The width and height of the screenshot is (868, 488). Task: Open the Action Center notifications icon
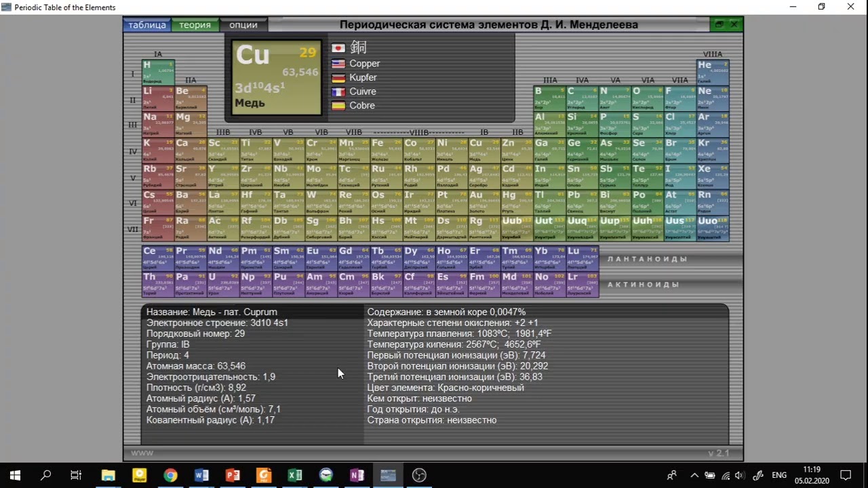coord(846,475)
